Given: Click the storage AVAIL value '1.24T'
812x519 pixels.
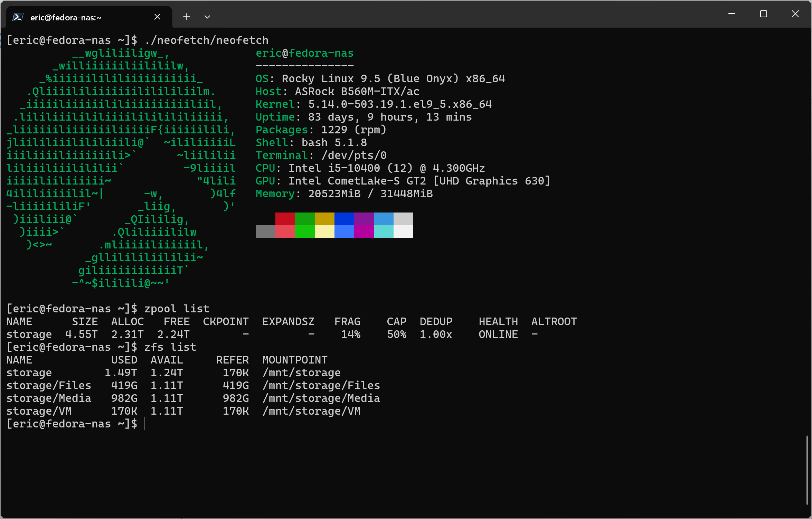Looking at the screenshot, I should [167, 372].
